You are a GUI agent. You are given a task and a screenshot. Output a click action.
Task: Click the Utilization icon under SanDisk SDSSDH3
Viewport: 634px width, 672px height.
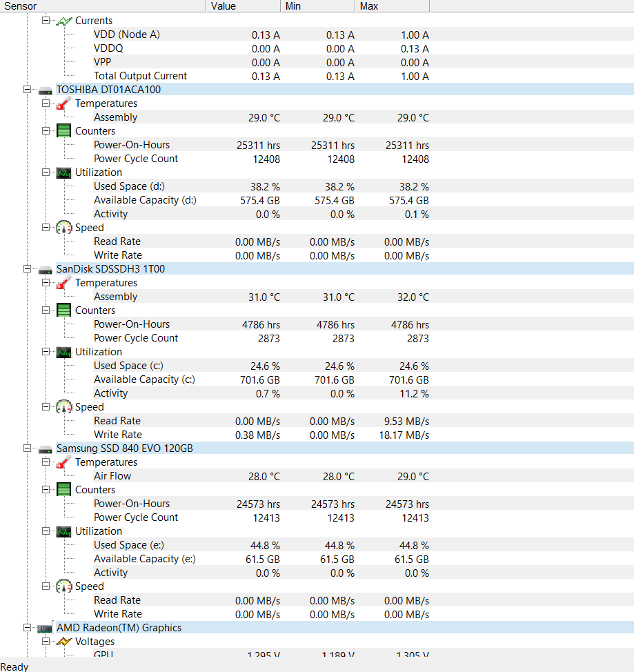[63, 351]
